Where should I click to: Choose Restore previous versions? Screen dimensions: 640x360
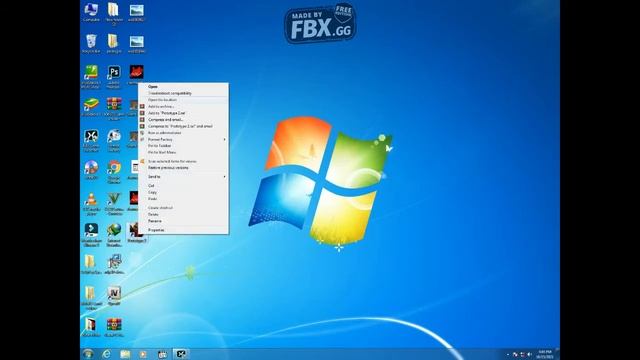(x=183, y=168)
